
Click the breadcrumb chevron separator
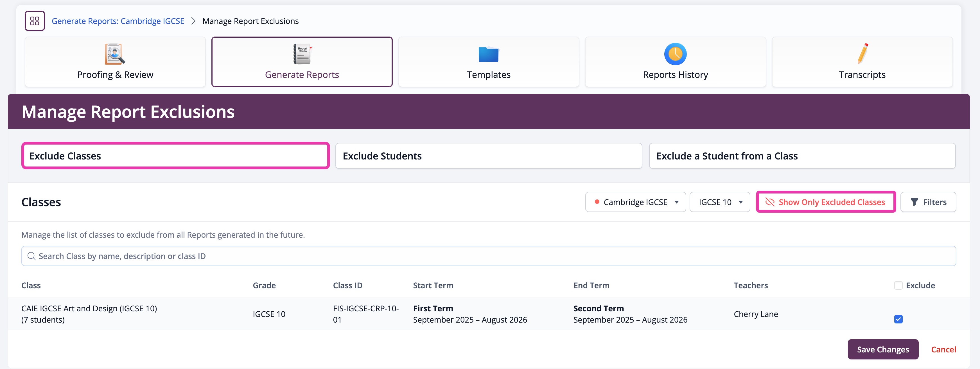click(x=193, y=21)
